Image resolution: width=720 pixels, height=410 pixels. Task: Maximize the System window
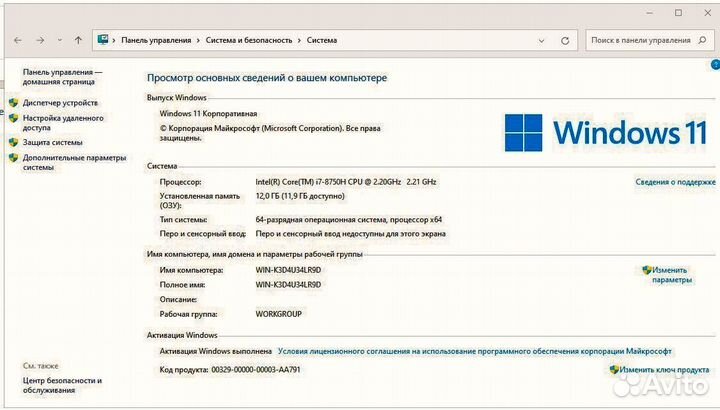(678, 13)
